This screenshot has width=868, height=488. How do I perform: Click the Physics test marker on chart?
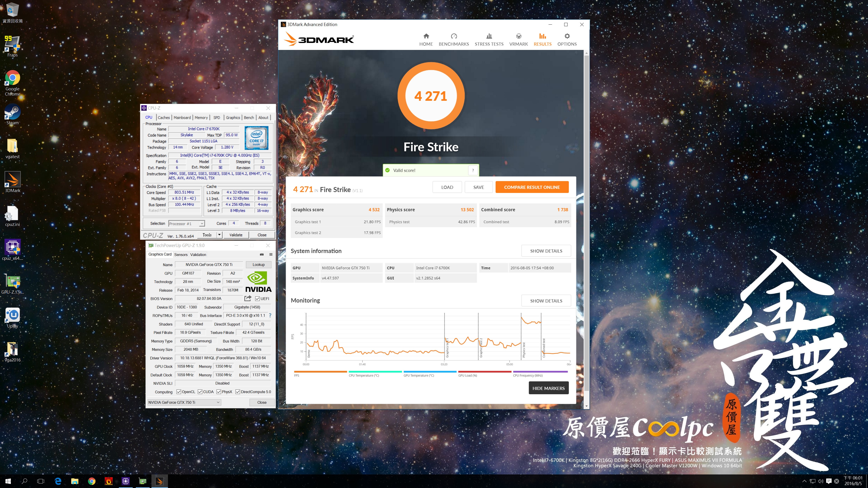click(x=524, y=350)
